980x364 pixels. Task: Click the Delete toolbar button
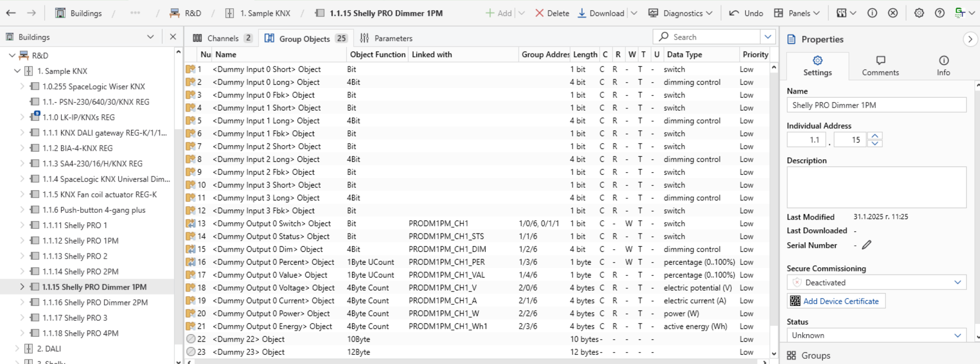552,13
